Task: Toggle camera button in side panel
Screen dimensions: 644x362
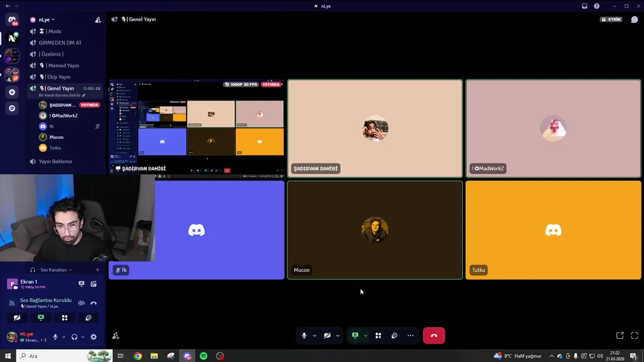Action: pos(17,318)
